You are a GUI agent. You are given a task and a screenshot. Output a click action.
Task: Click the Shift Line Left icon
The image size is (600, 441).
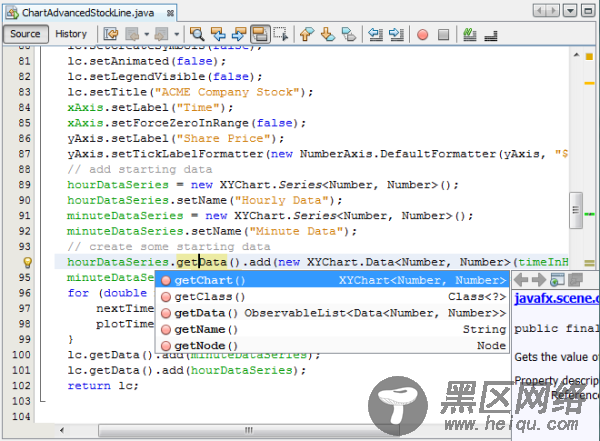375,34
